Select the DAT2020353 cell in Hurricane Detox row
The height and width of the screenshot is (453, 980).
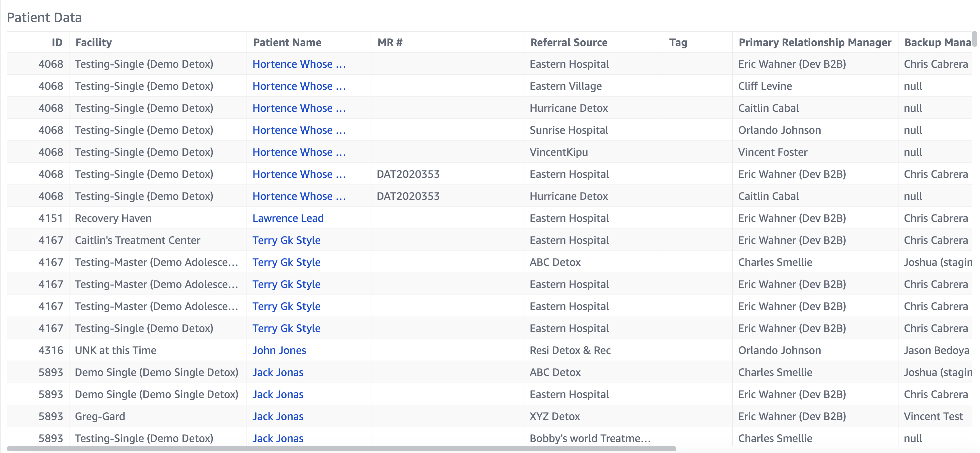coord(408,196)
